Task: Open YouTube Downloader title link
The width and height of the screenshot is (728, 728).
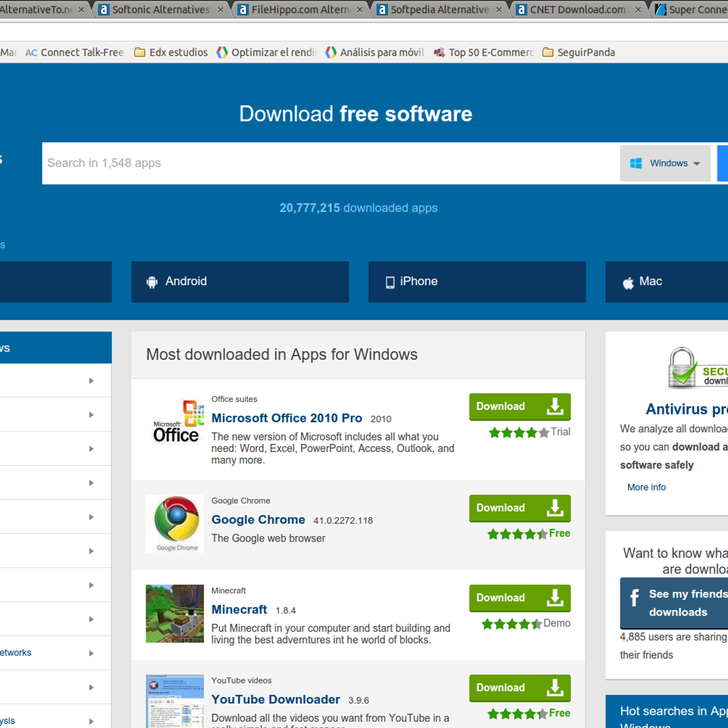Action: [x=276, y=699]
